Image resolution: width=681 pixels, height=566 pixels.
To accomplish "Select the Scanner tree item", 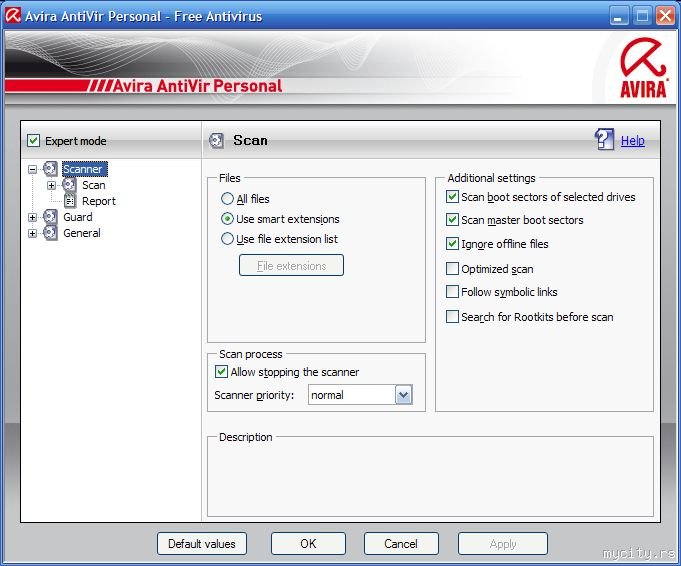I will click(x=85, y=169).
